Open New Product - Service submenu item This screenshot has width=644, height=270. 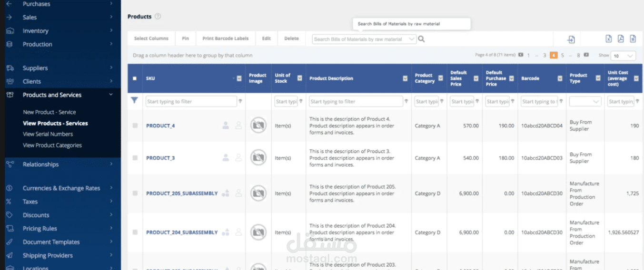tap(50, 112)
